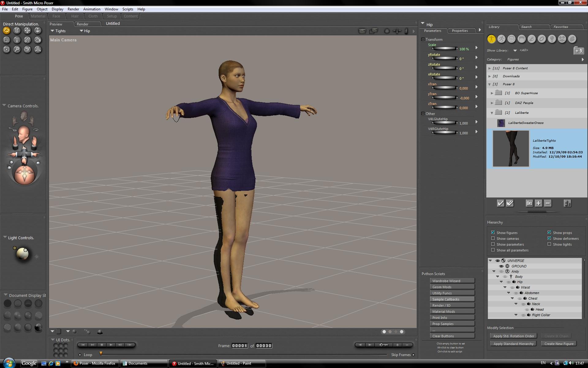Viewport: 588px width, 368px height.
Task: Open the Props library category
Action: click(542, 39)
